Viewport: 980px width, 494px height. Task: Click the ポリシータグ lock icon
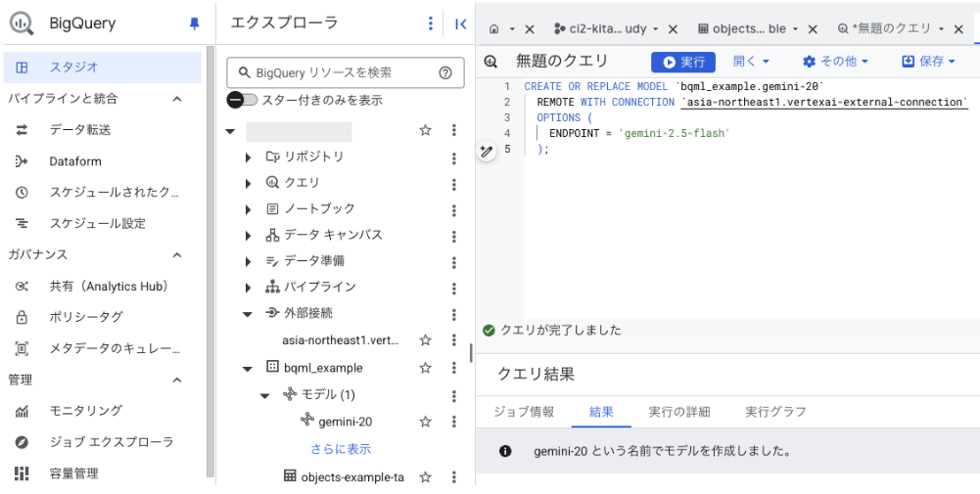[x=22, y=317]
